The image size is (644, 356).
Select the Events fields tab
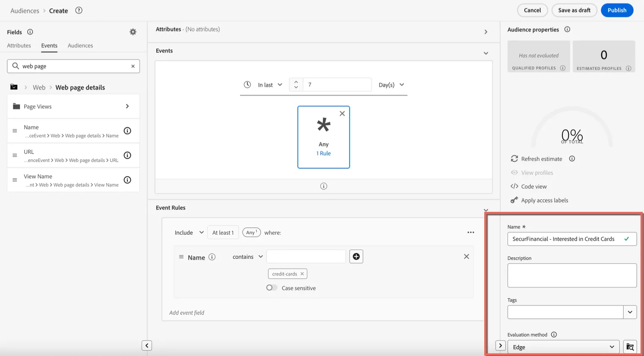[49, 46]
